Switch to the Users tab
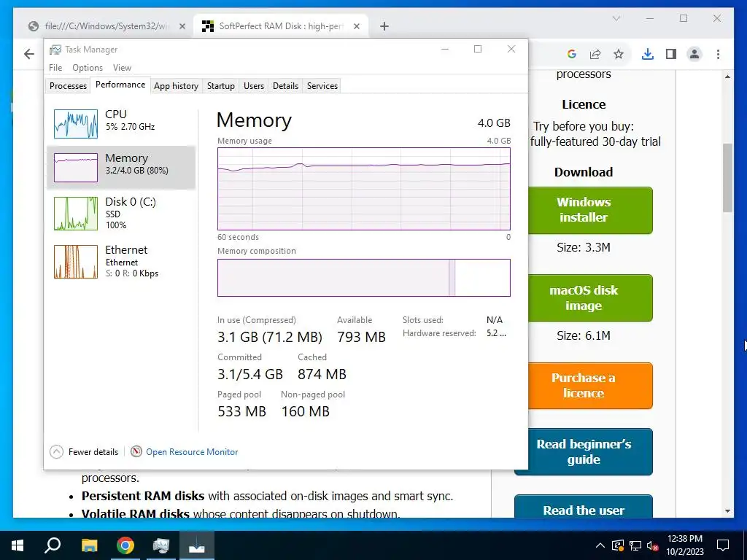The width and height of the screenshot is (747, 560). (x=253, y=86)
